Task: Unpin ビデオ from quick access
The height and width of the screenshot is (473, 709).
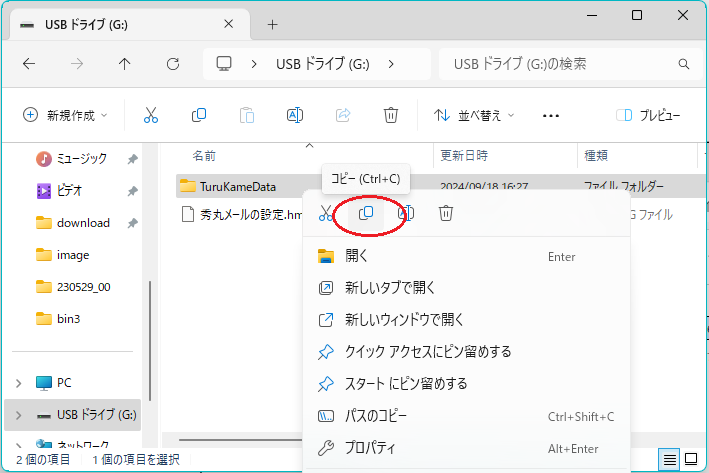Action: tap(132, 191)
